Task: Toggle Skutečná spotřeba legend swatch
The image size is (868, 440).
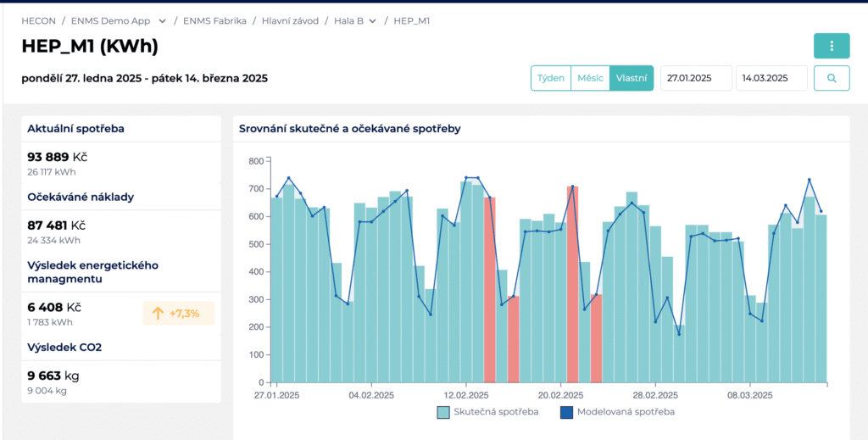Action: [442, 412]
